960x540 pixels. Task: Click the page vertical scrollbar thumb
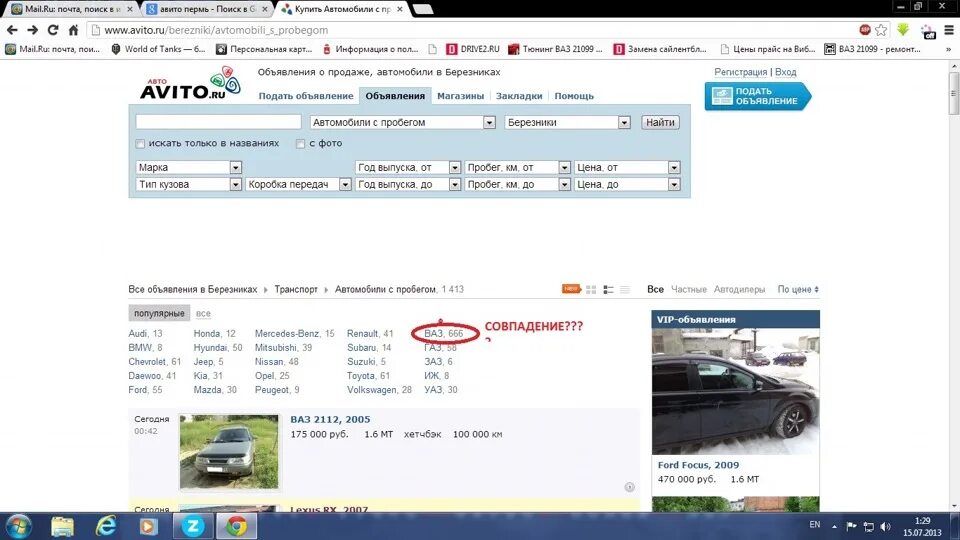pyautogui.click(x=953, y=93)
